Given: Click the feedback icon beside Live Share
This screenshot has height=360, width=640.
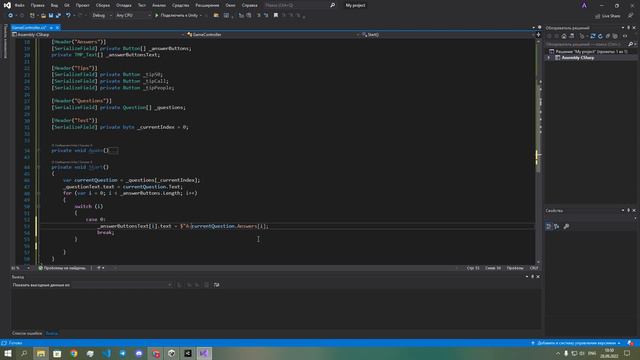Looking at the screenshot, I should 631,16.
